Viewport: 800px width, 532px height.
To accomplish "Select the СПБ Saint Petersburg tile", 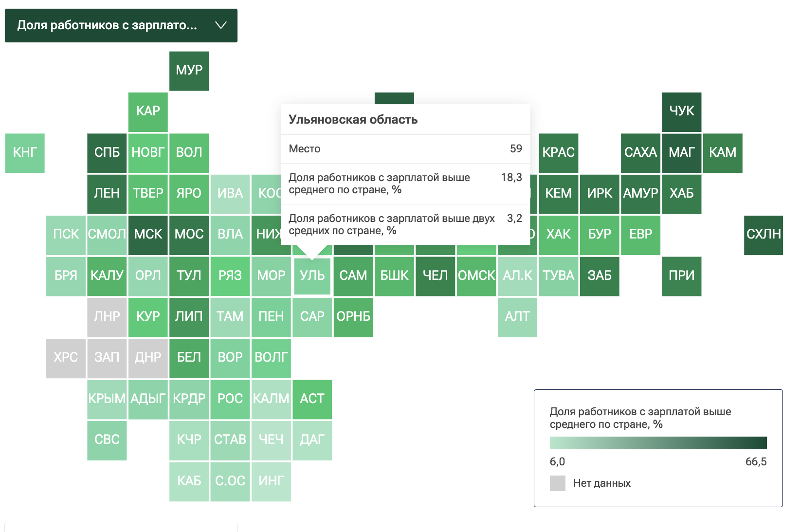I will point(107,153).
